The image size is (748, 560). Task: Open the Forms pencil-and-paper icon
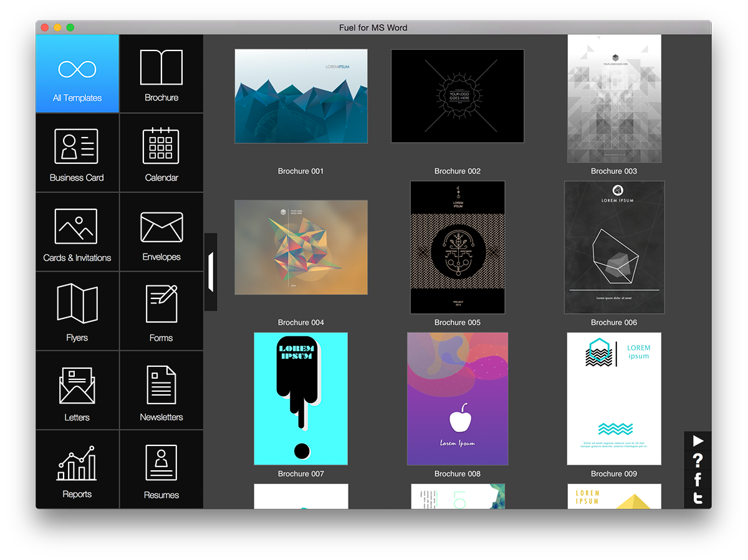coord(161,304)
